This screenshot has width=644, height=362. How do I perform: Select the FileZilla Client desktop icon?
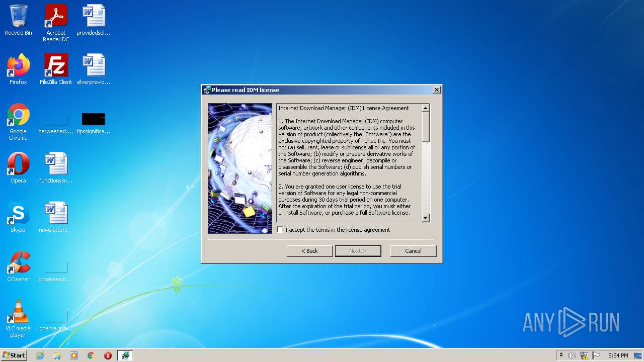coord(56,69)
